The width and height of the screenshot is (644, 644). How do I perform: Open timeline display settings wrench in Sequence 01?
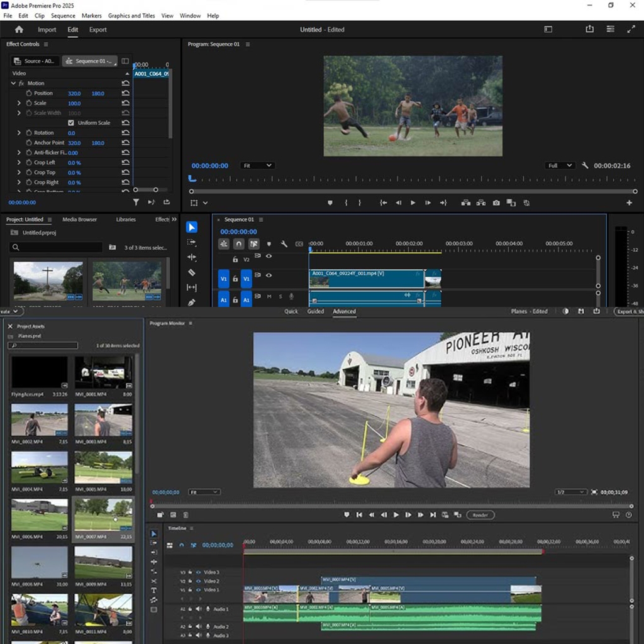click(x=284, y=244)
